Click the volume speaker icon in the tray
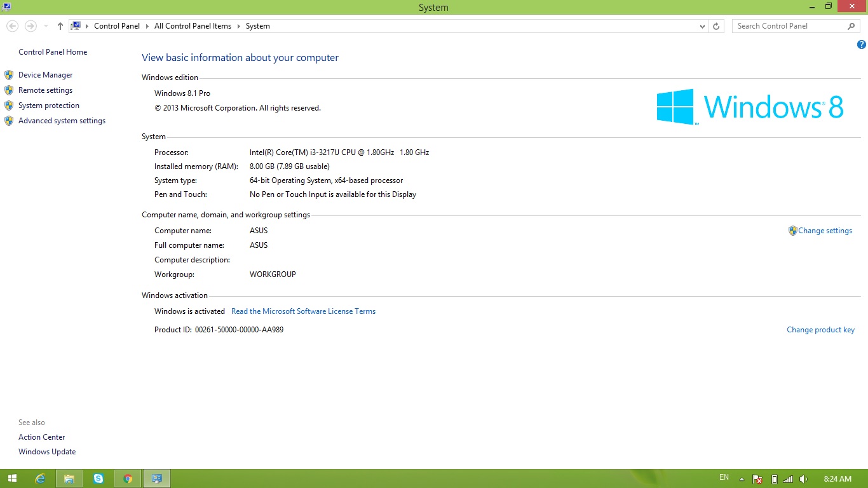 804,479
